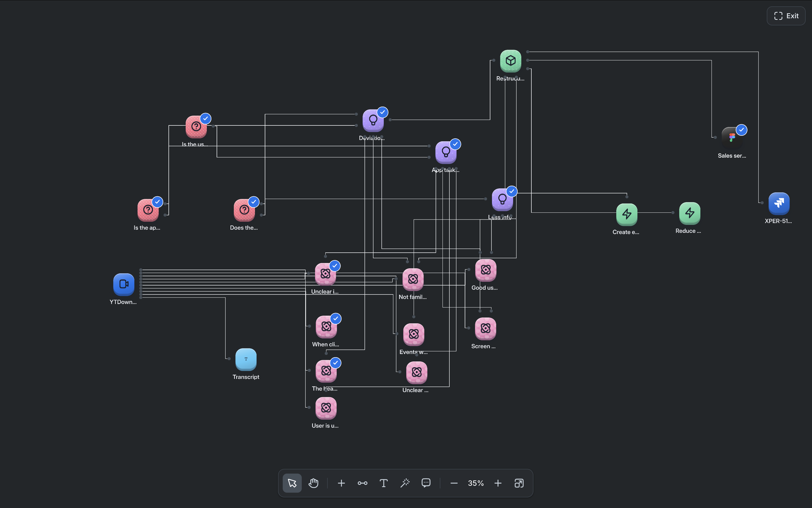Open the 'Does the...' question node
Screen dimensions: 812x508
pyautogui.click(x=244, y=210)
